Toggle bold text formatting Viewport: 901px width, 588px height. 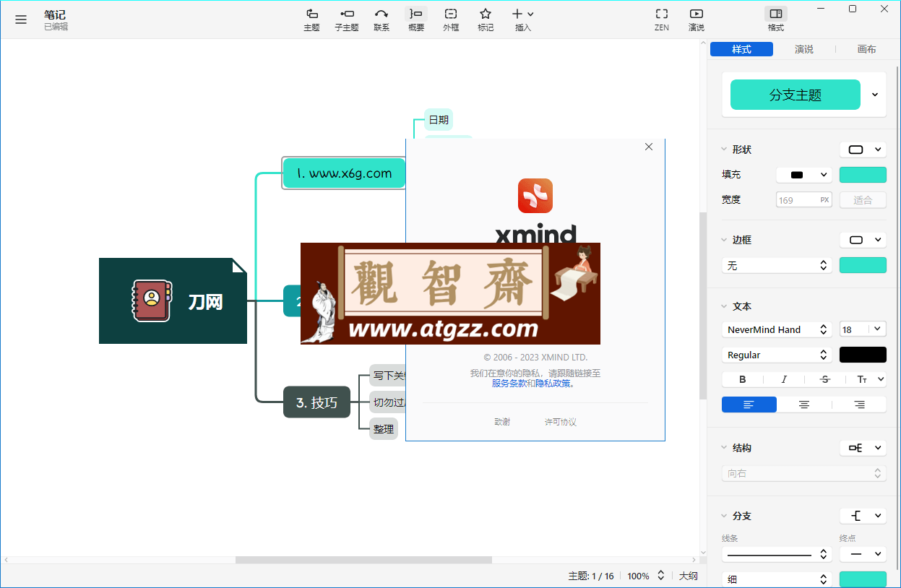click(x=743, y=379)
